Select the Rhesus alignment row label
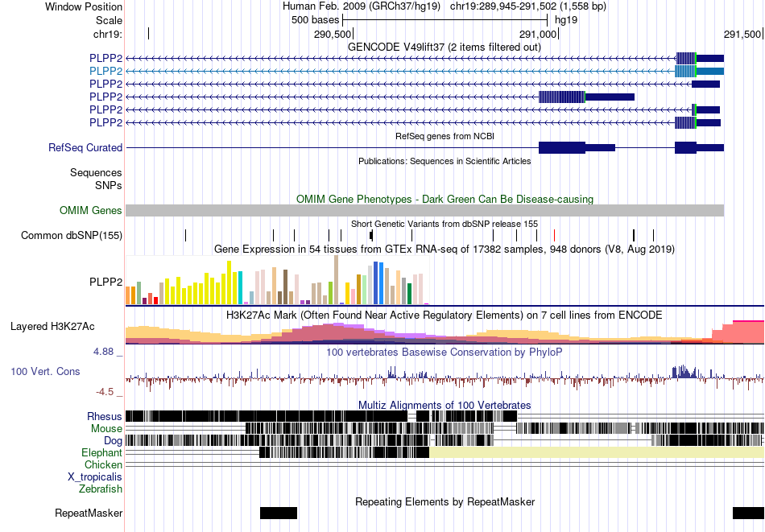 click(105, 416)
